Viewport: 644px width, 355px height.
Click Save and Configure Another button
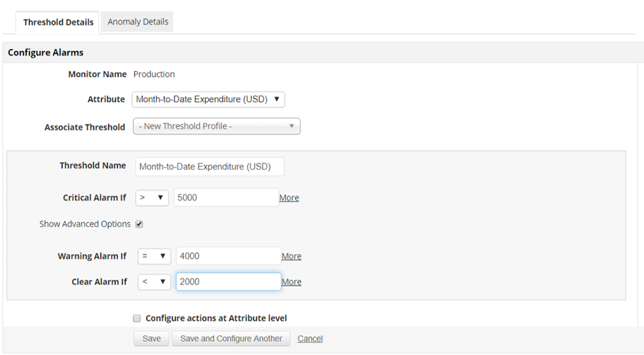tap(231, 338)
